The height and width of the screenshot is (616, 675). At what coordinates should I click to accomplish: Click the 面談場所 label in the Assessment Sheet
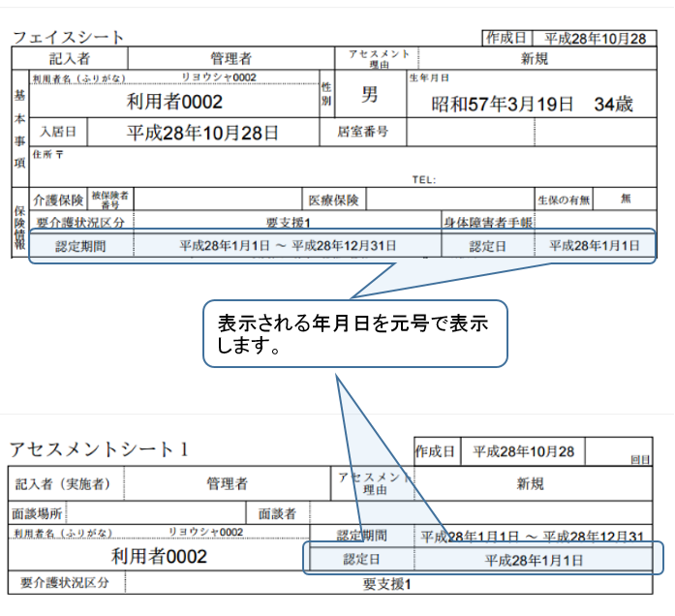pyautogui.click(x=38, y=512)
